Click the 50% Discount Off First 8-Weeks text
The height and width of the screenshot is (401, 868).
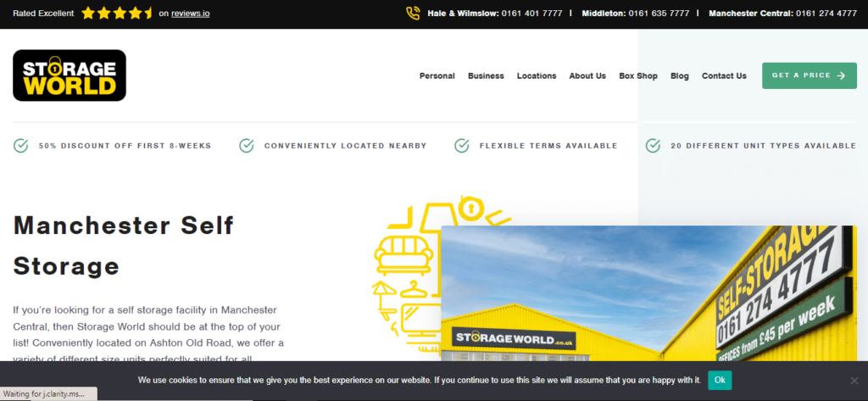(x=125, y=146)
